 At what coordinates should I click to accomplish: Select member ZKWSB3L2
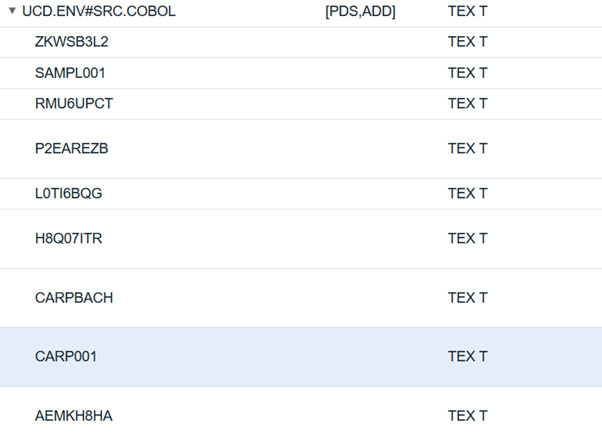71,43
